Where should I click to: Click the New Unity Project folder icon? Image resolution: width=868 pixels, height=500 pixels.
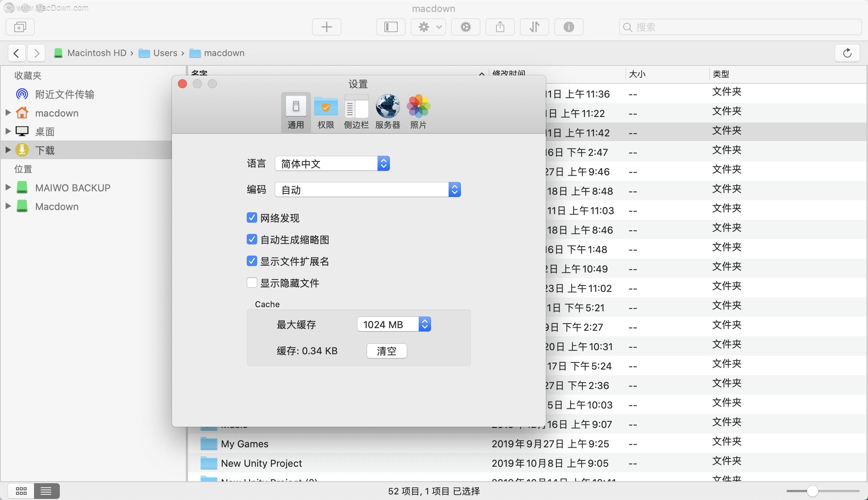click(x=209, y=463)
